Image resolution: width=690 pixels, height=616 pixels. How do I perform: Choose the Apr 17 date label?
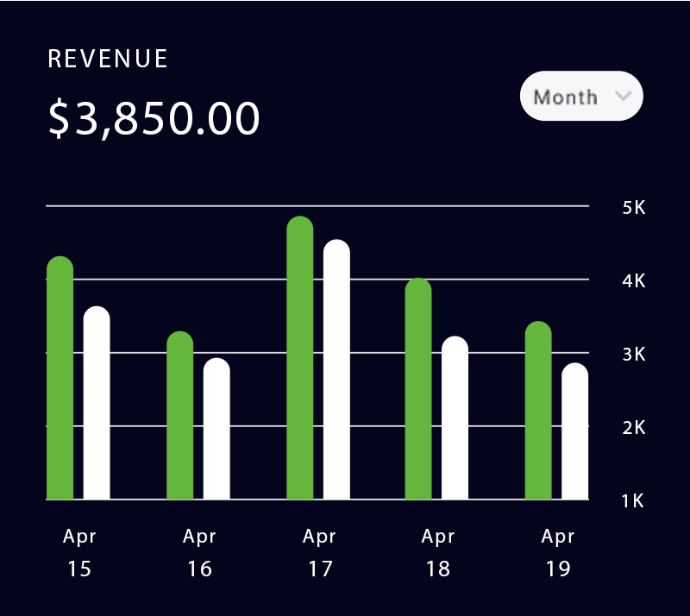click(319, 553)
